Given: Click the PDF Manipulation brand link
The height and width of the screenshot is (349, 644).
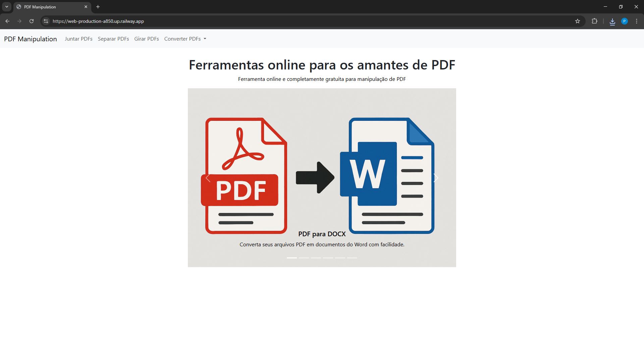Looking at the screenshot, I should point(31,39).
